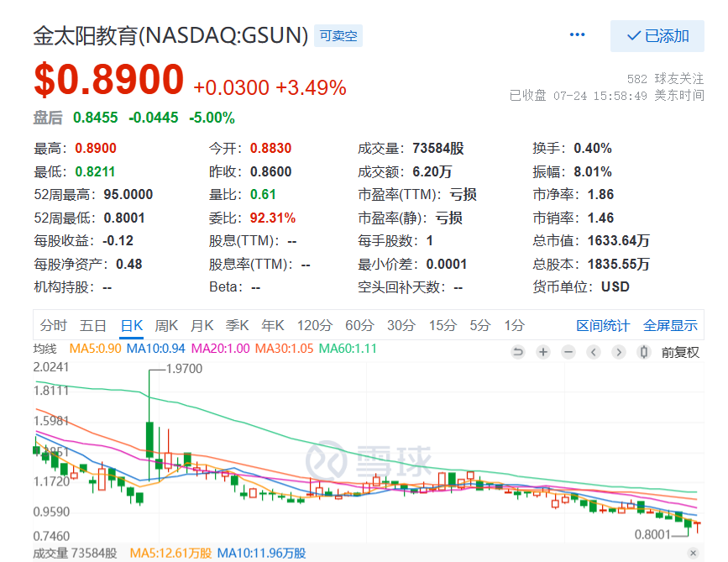Switch to the 五日 chart tab
Viewport: 728px width, 562px height.
pyautogui.click(x=93, y=325)
